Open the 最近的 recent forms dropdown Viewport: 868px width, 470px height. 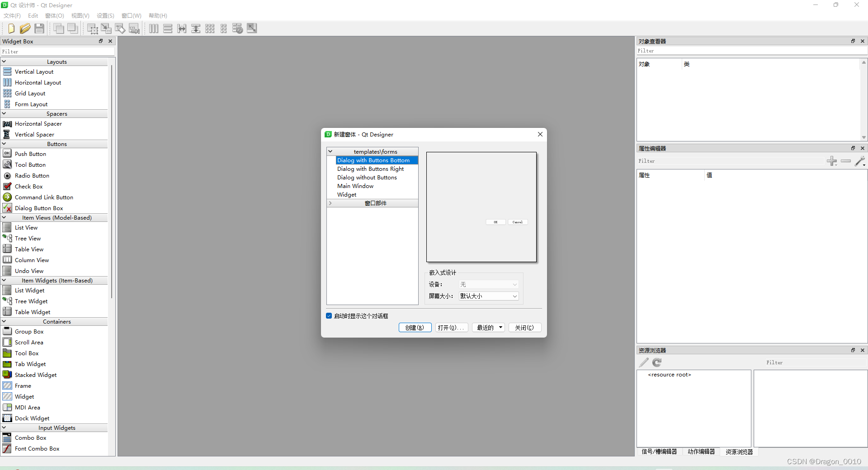(x=488, y=328)
